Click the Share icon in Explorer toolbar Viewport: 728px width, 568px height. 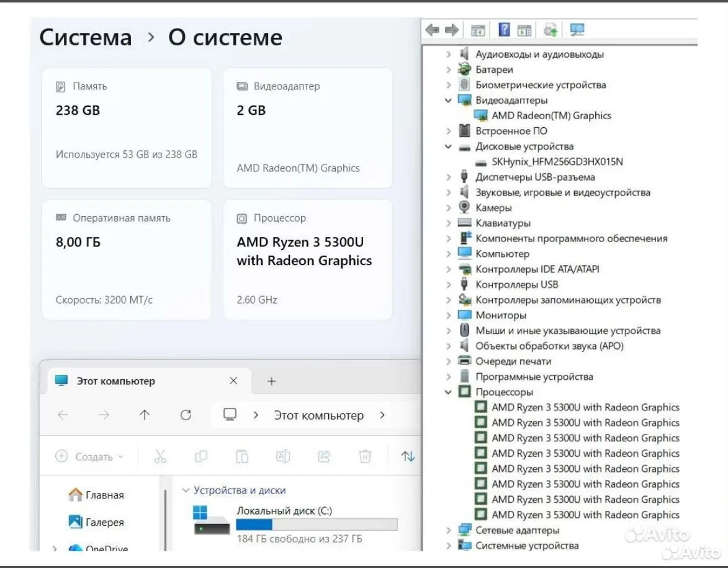tap(324, 456)
